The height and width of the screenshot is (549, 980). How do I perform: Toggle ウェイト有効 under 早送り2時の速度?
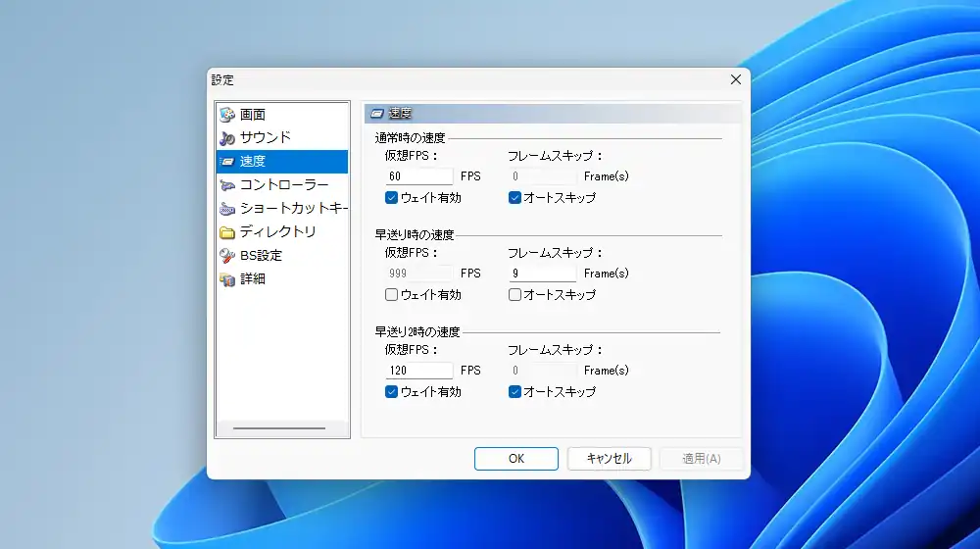pos(391,392)
